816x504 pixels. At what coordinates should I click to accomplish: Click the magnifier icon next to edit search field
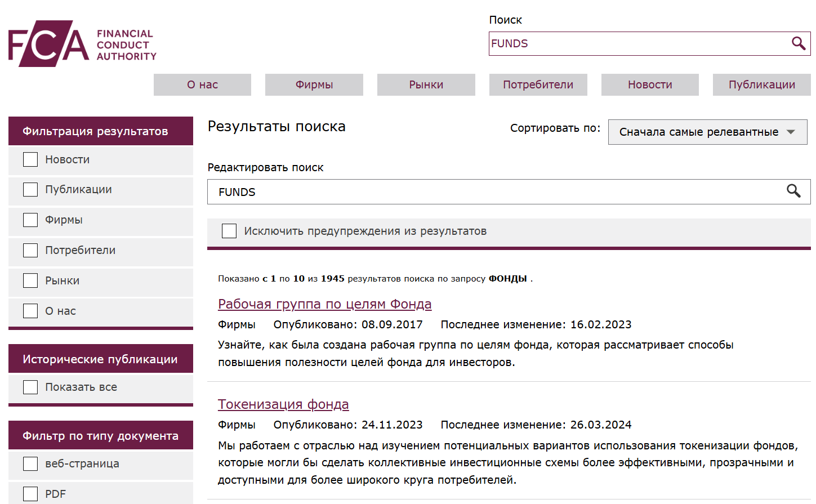click(794, 191)
